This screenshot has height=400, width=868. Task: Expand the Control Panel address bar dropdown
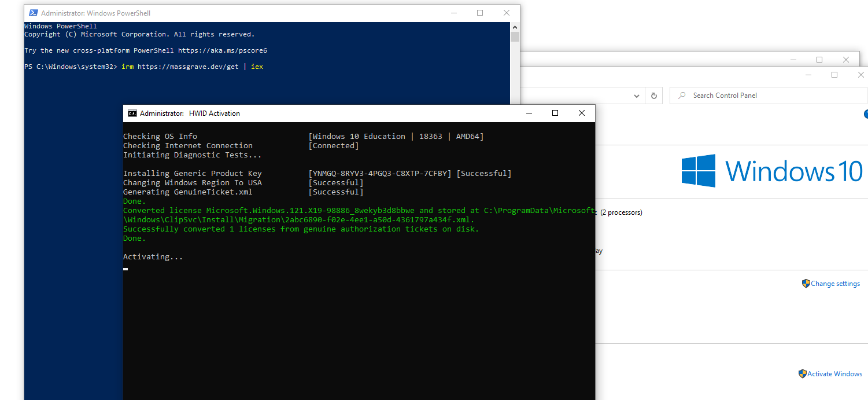click(x=637, y=96)
